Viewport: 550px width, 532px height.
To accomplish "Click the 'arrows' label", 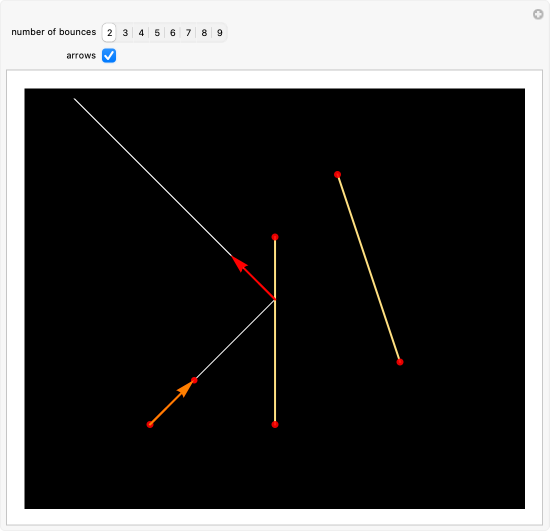I will pos(81,55).
